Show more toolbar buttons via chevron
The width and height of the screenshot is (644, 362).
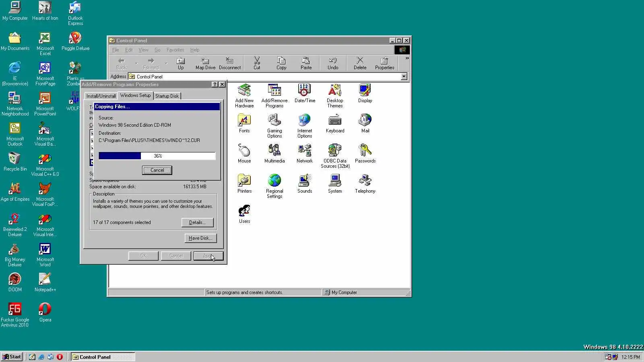[407, 58]
